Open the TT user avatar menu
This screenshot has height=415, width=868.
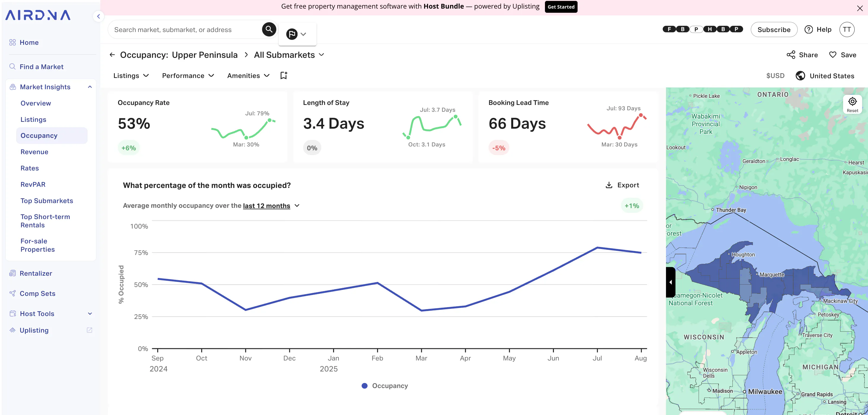point(847,30)
